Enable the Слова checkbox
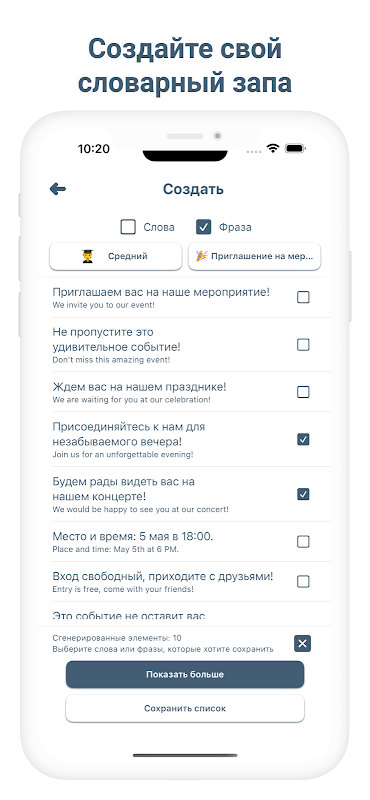 pos(128,227)
